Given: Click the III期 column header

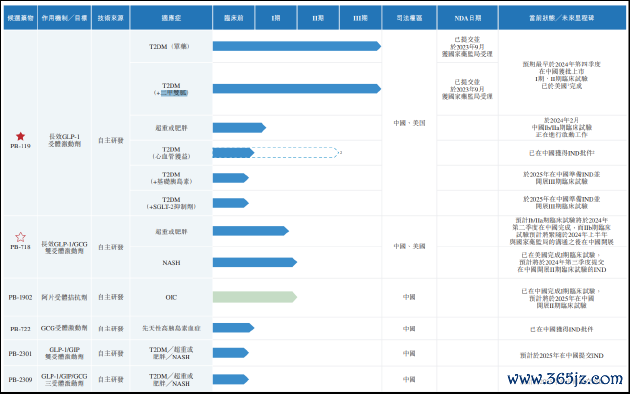Looking at the screenshot, I should point(360,18).
